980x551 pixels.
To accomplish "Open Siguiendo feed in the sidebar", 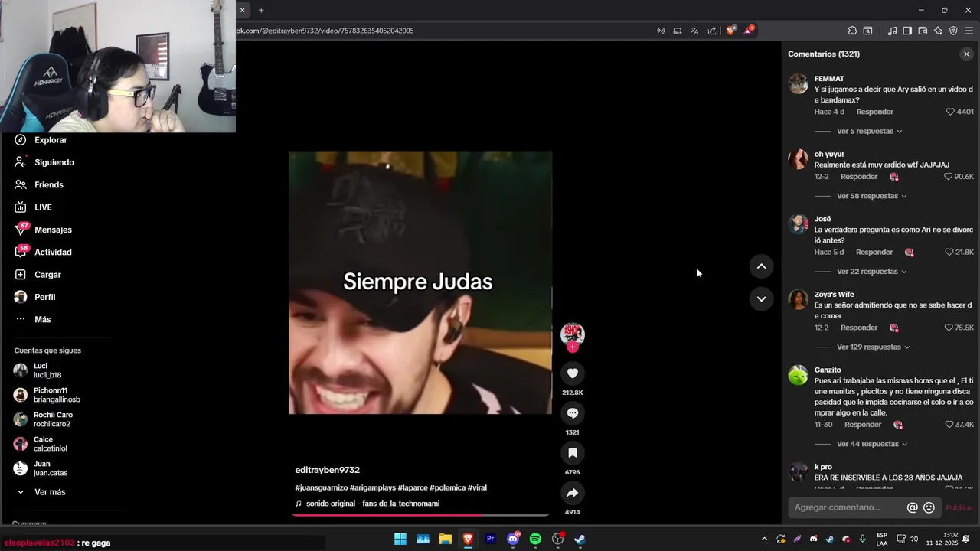I will (44, 162).
